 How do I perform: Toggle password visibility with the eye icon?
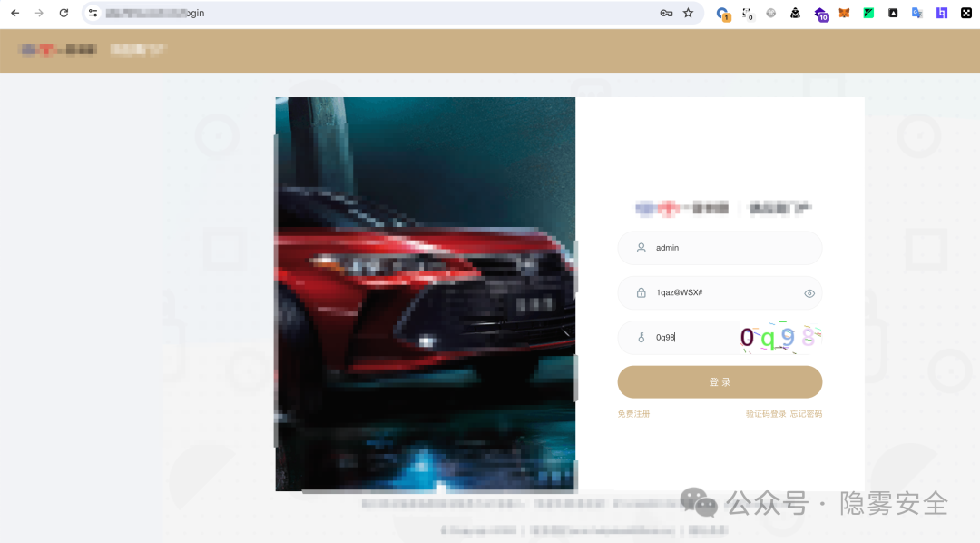pyautogui.click(x=809, y=293)
